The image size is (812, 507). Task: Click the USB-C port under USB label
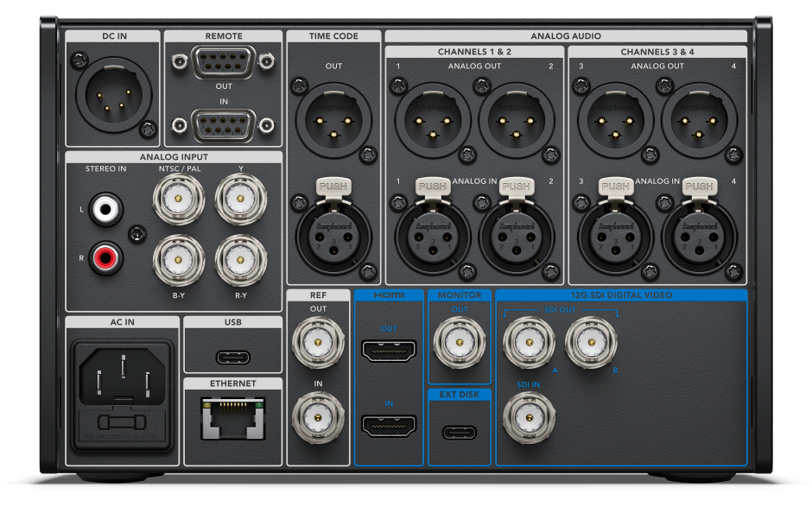click(x=232, y=357)
